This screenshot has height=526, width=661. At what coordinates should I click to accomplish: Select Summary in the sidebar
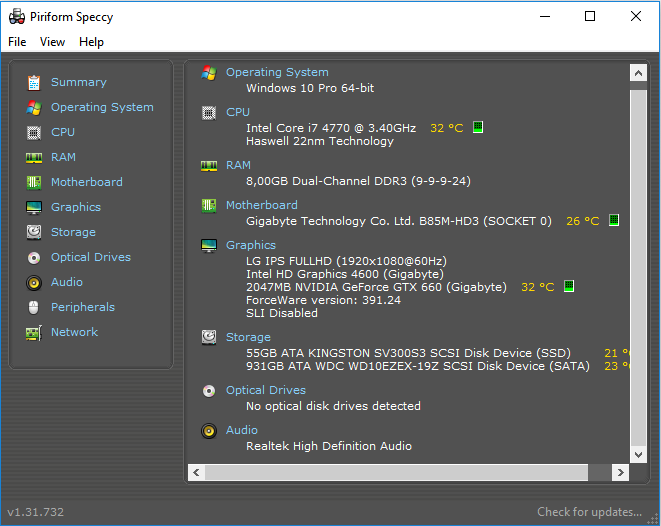coord(79,82)
